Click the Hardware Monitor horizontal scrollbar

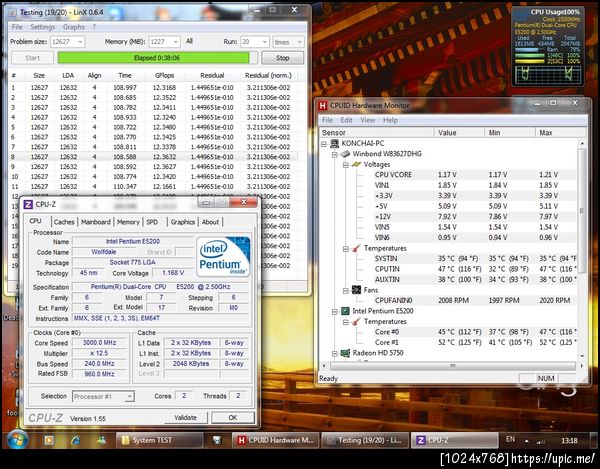[x=452, y=366]
